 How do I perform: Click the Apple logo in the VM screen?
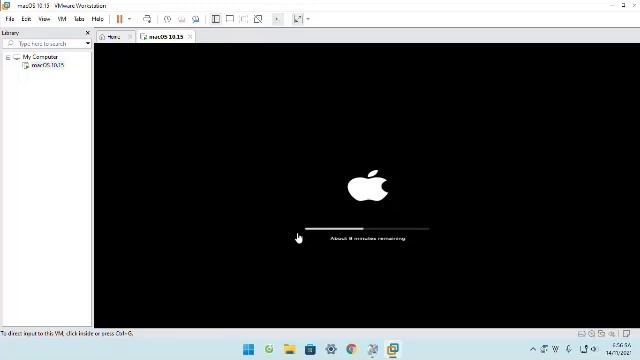[x=367, y=186]
